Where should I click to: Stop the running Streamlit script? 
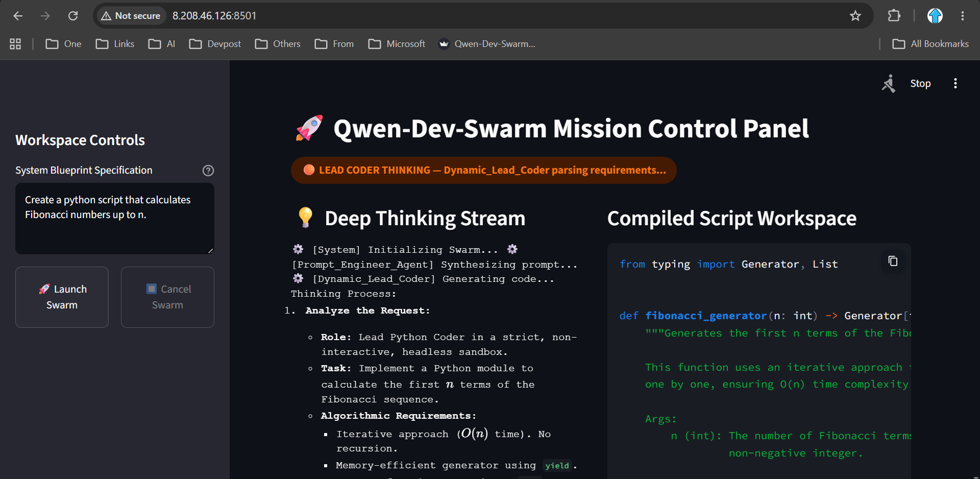pyautogui.click(x=920, y=83)
